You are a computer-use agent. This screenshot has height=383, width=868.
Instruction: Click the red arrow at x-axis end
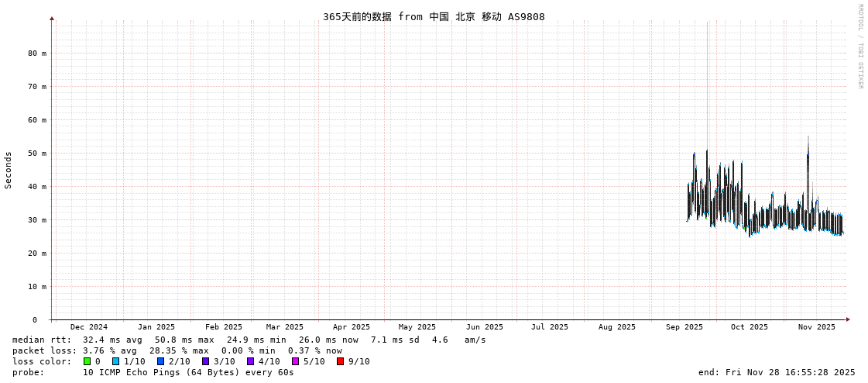pos(848,319)
